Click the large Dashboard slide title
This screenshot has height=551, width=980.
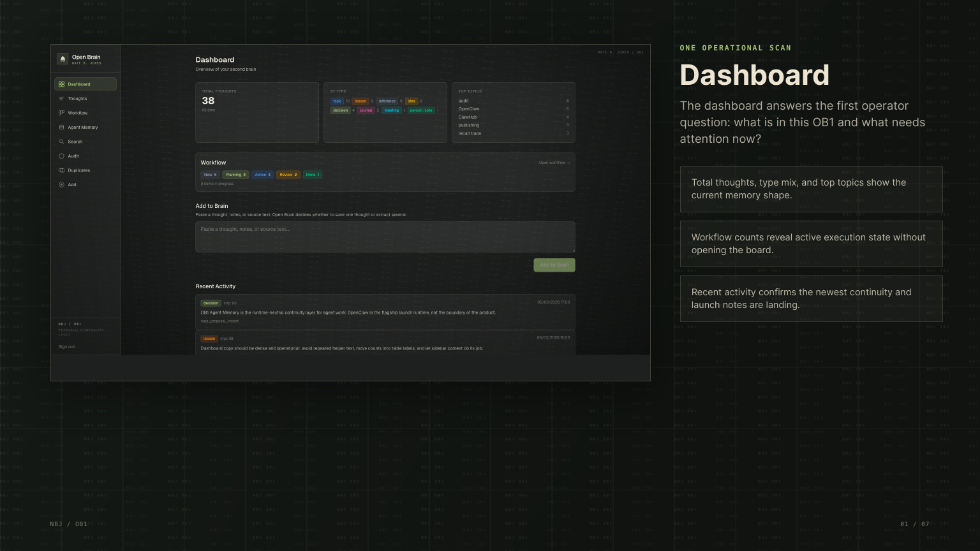click(755, 75)
